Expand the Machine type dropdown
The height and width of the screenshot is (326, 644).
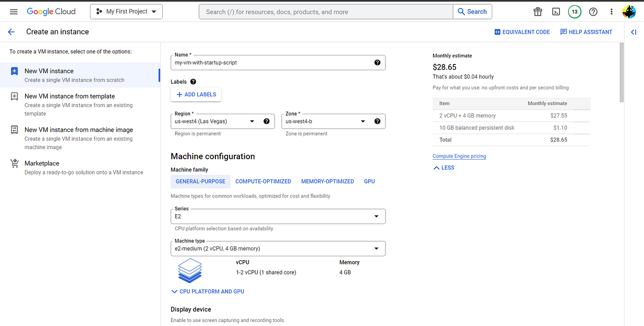(277, 248)
